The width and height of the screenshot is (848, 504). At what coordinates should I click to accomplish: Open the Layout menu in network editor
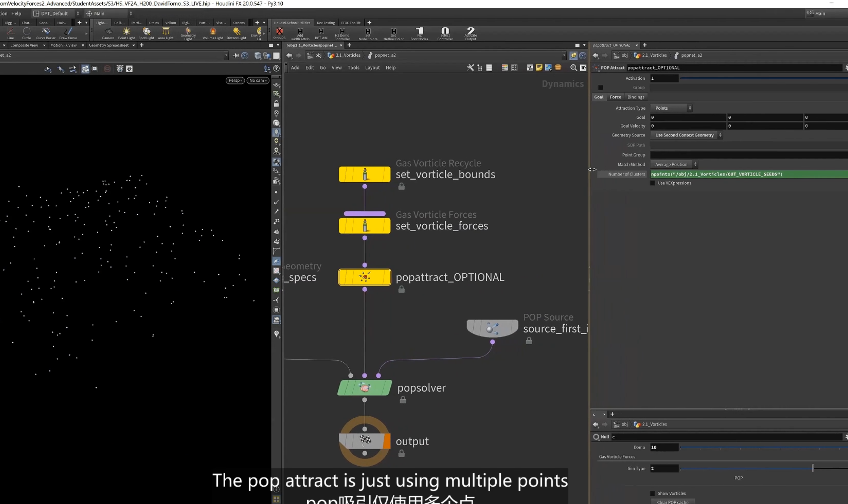pyautogui.click(x=372, y=68)
